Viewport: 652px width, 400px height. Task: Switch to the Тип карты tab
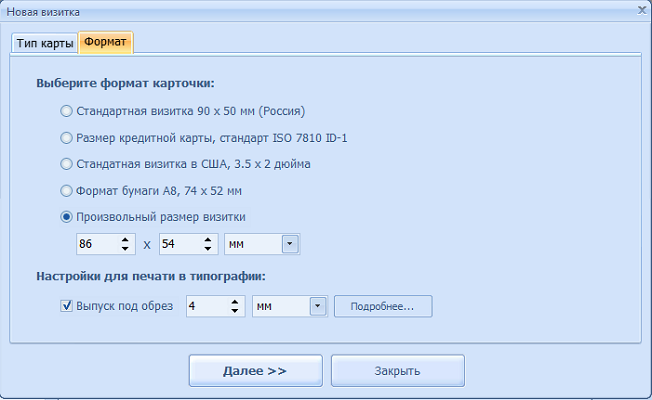[x=44, y=43]
